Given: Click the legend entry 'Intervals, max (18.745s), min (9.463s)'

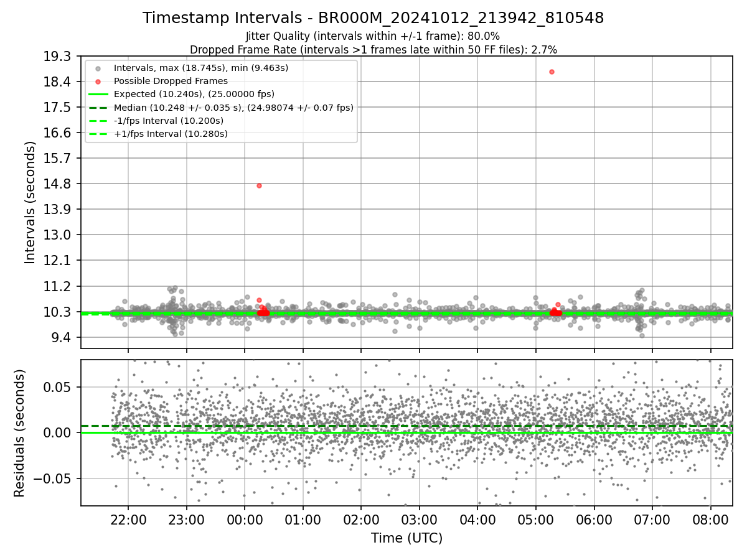Looking at the screenshot, I should [x=201, y=68].
